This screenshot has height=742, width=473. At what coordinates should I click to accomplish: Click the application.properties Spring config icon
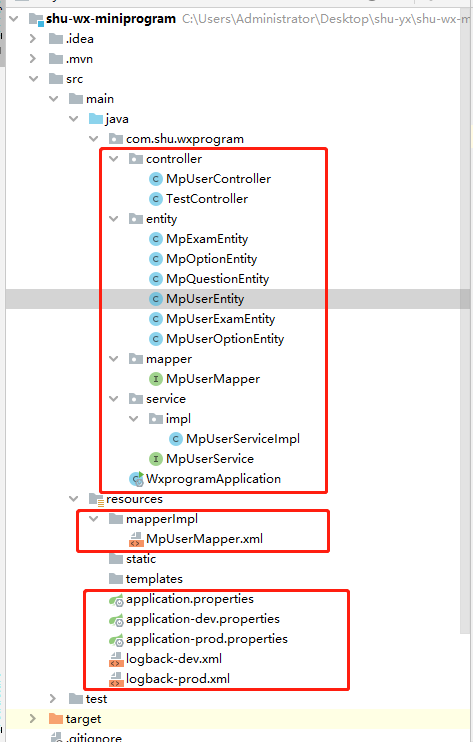pyautogui.click(x=116, y=600)
